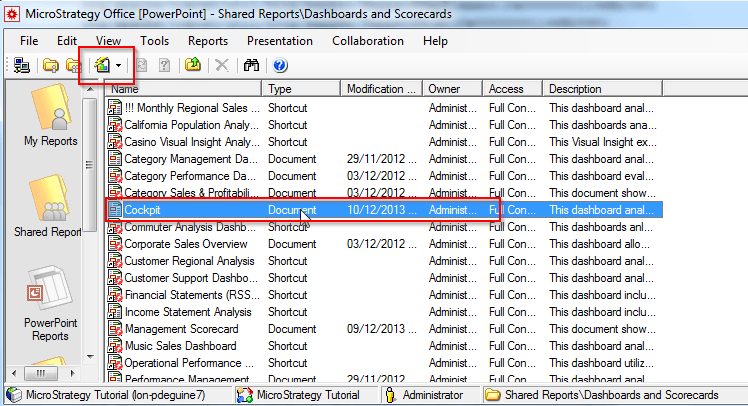Click sidebar horizontal scroll right arrow

[x=72, y=373]
